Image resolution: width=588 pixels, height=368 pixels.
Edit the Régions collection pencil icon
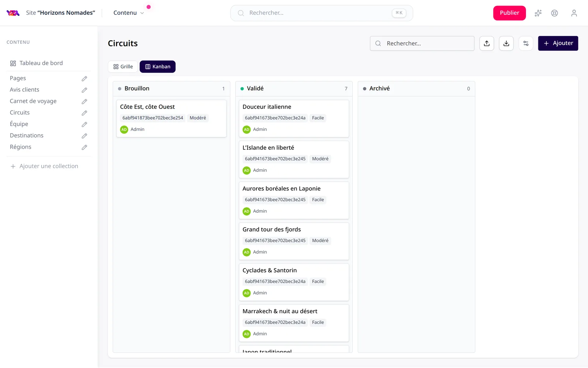point(85,147)
